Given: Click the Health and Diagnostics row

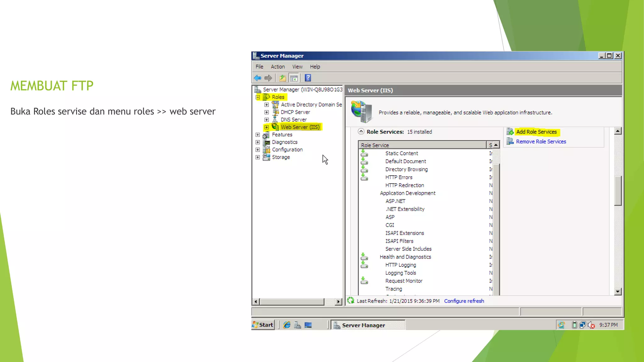Looking at the screenshot, I should (x=426, y=257).
